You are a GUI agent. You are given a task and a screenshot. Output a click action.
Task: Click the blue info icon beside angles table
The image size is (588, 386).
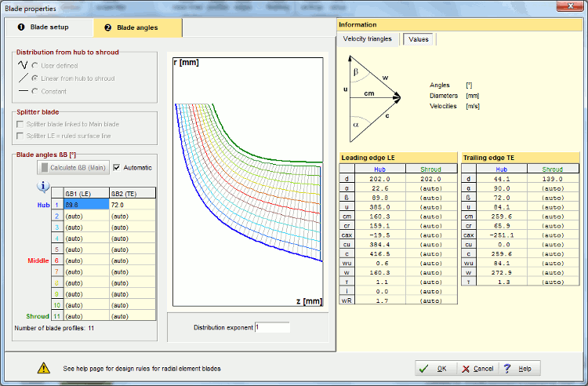[43, 186]
